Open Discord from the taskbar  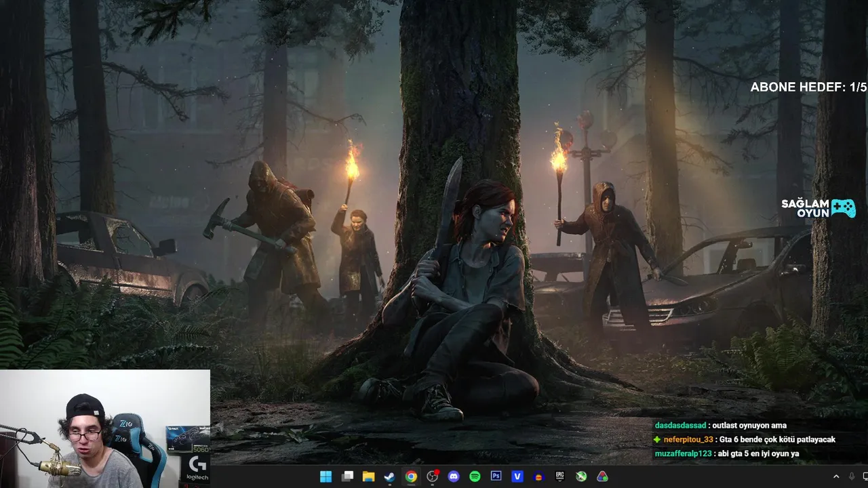(454, 476)
